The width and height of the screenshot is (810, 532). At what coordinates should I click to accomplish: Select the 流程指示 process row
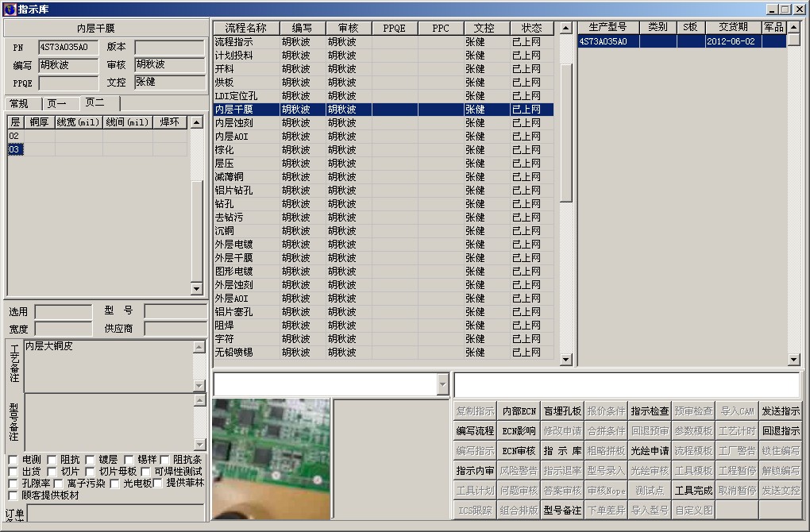(384, 42)
